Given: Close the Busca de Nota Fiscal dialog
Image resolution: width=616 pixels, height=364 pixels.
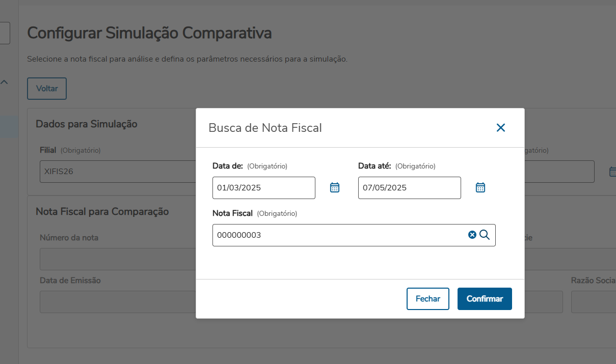Looking at the screenshot, I should (501, 128).
